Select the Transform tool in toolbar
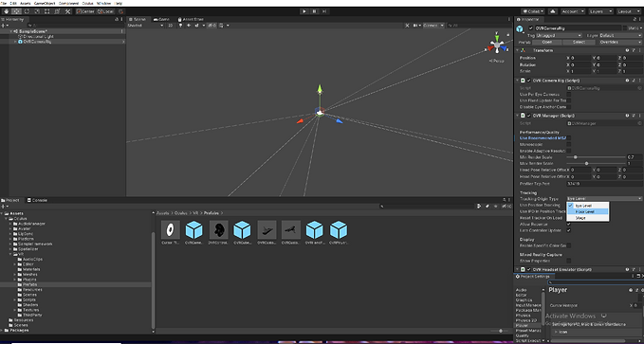 [x=57, y=11]
